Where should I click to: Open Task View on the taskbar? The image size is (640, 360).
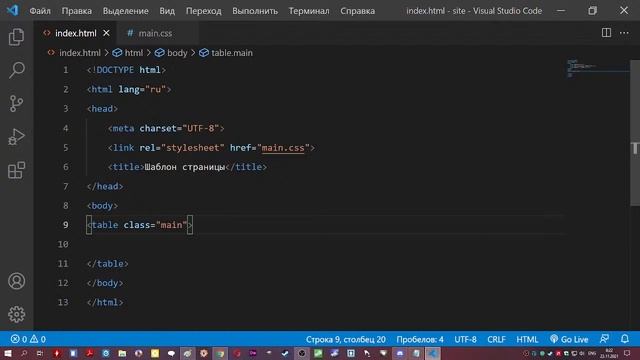(40, 353)
